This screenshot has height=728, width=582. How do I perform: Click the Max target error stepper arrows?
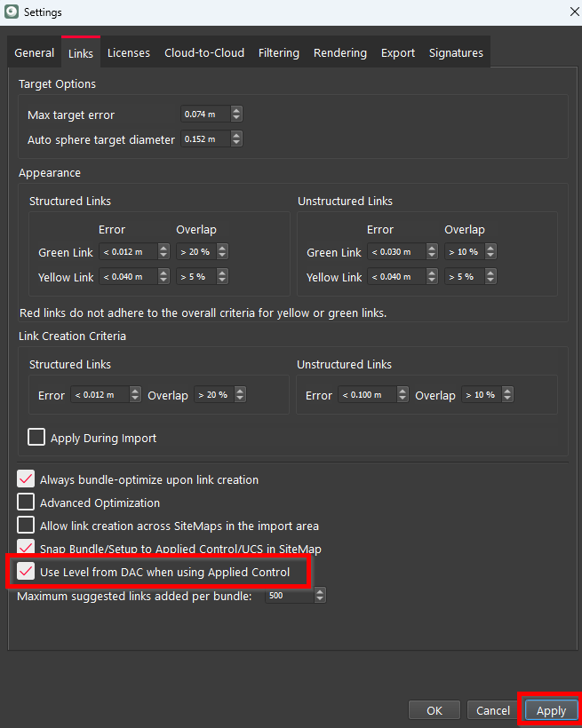coord(235,115)
